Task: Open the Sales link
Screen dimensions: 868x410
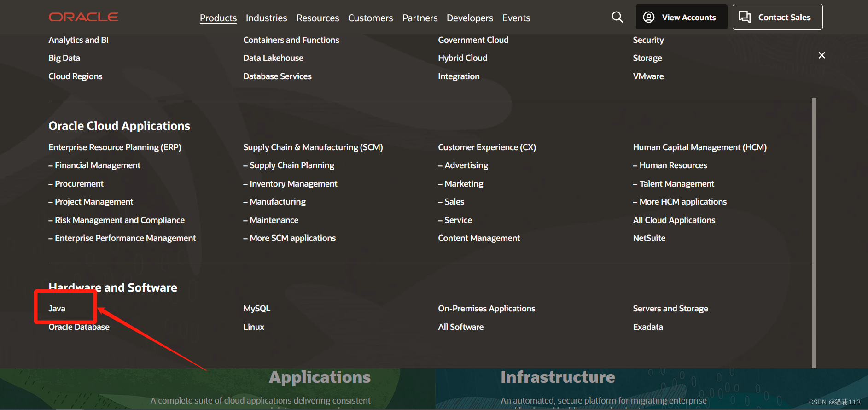Action: [451, 202]
